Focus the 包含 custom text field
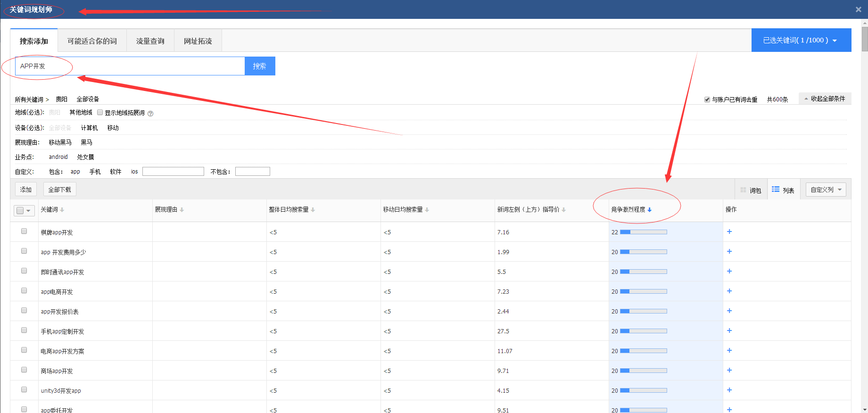Image resolution: width=868 pixels, height=413 pixels. click(174, 171)
